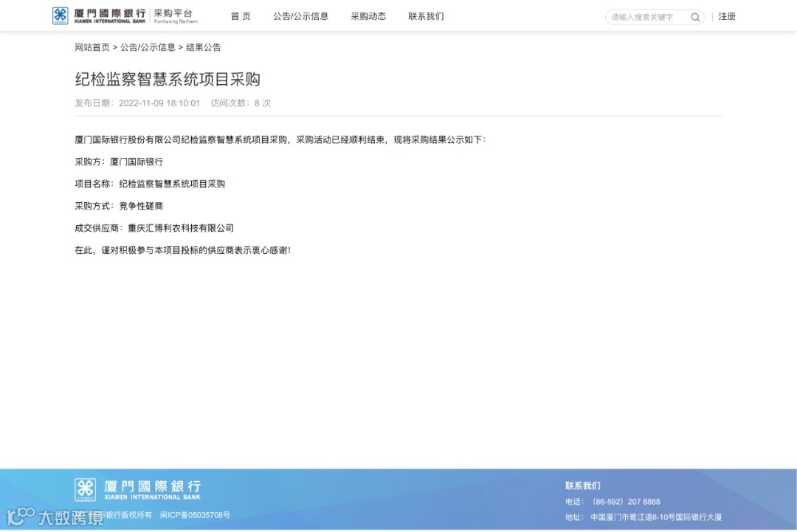The height and width of the screenshot is (532, 797).
Task: Go to 公告/公示信息 in the breadcrumb
Action: click(x=148, y=47)
